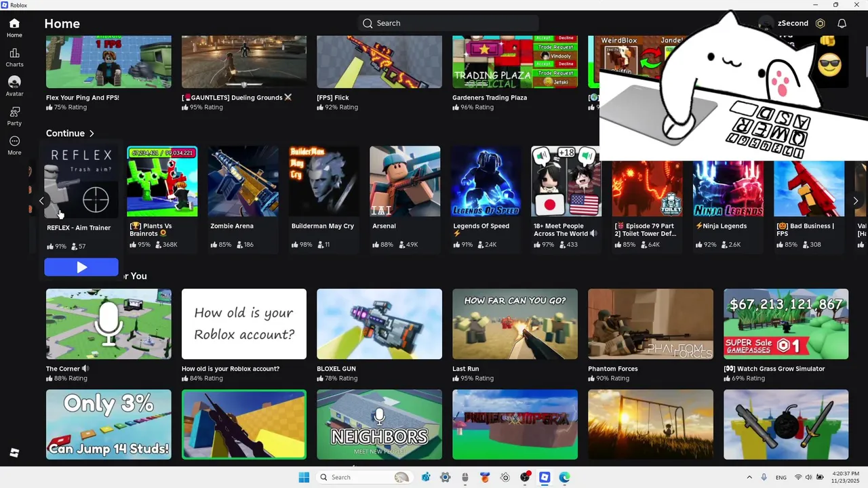Image resolution: width=868 pixels, height=488 pixels.
Task: Open Charts in the sidebar
Action: pyautogui.click(x=14, y=58)
